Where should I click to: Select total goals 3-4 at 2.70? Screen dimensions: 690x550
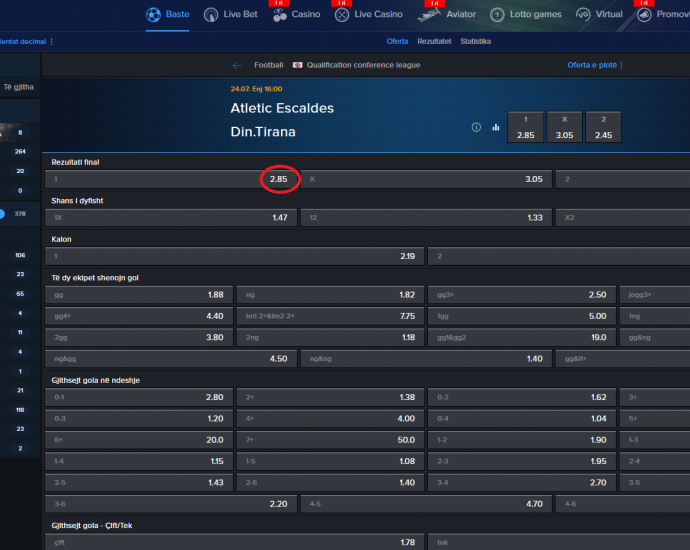click(x=521, y=483)
